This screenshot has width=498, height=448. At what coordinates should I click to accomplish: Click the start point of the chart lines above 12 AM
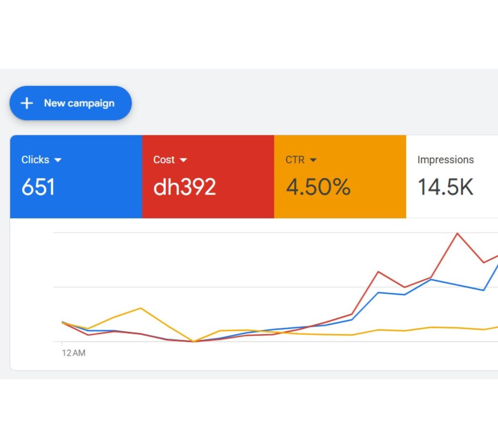coord(62,322)
